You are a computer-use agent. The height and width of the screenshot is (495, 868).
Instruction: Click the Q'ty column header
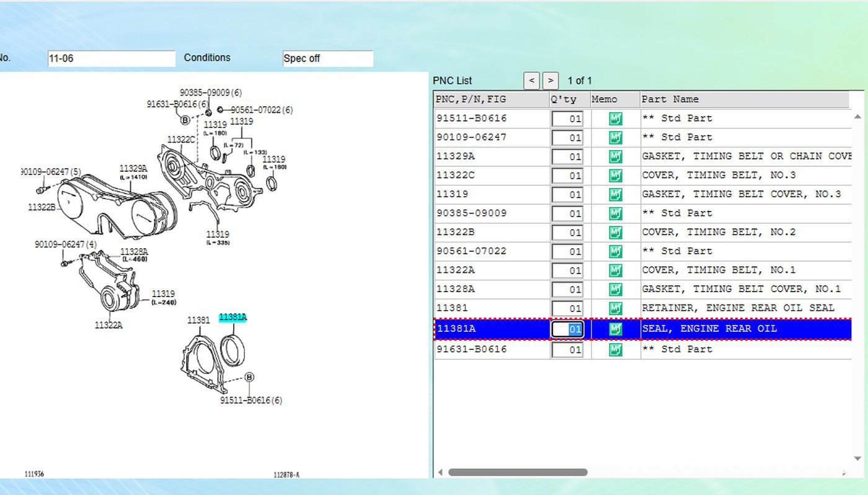pos(570,99)
